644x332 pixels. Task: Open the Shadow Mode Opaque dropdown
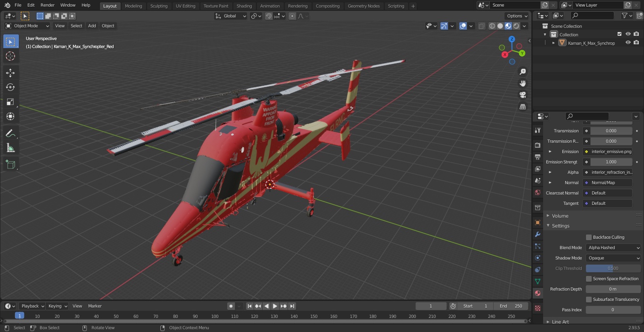click(x=613, y=258)
